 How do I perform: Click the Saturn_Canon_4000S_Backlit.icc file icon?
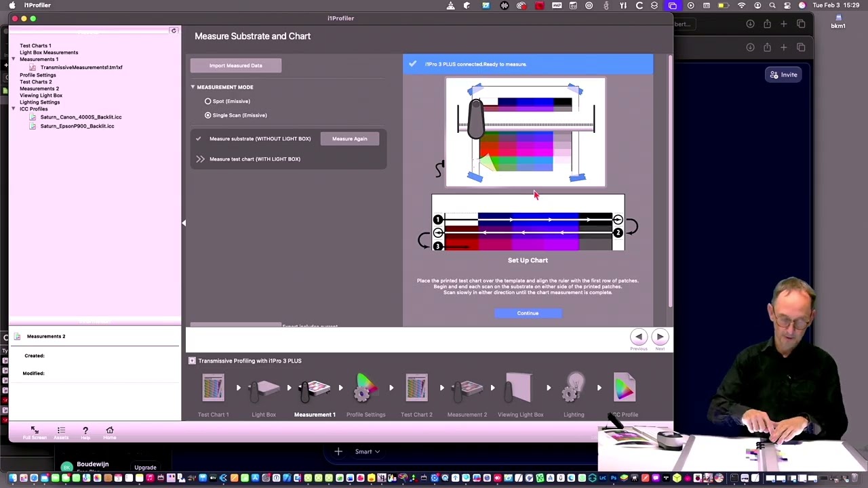click(x=33, y=117)
